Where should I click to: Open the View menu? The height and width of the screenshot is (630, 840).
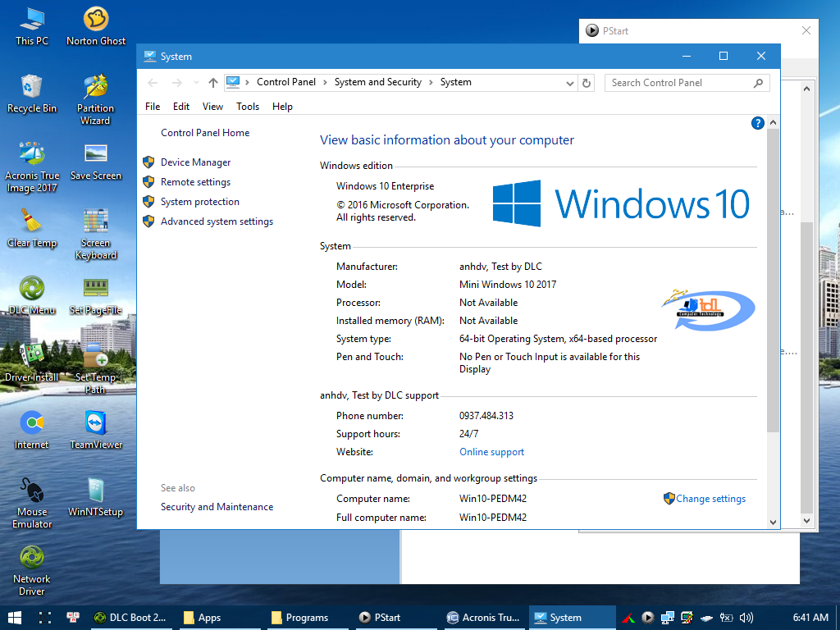[212, 107]
